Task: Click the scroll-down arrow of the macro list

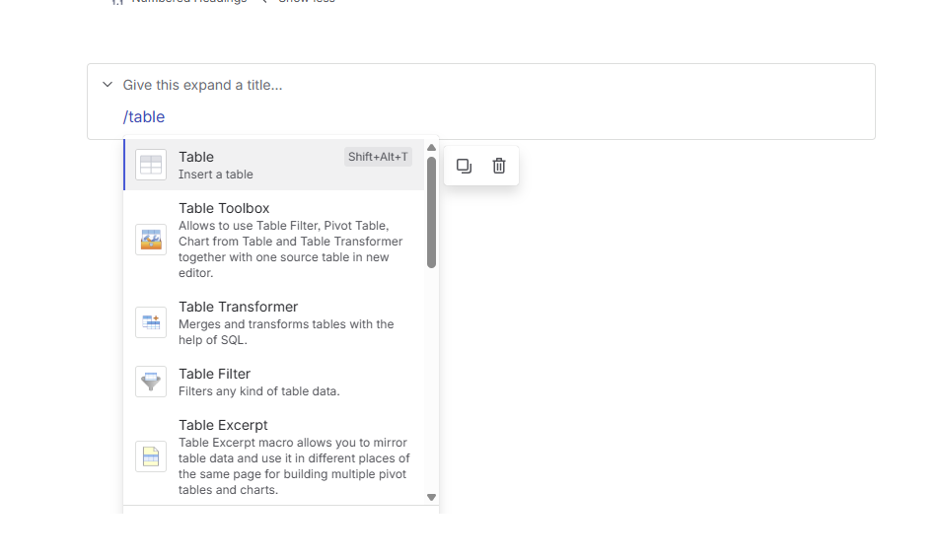Action: click(431, 497)
